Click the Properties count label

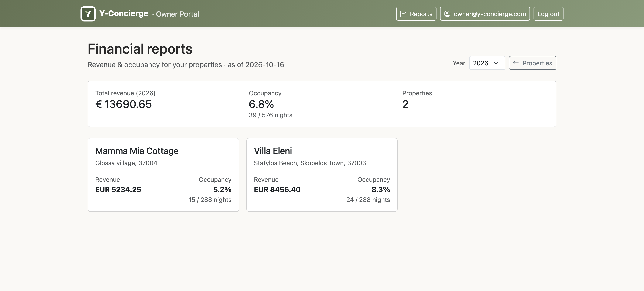point(417,93)
